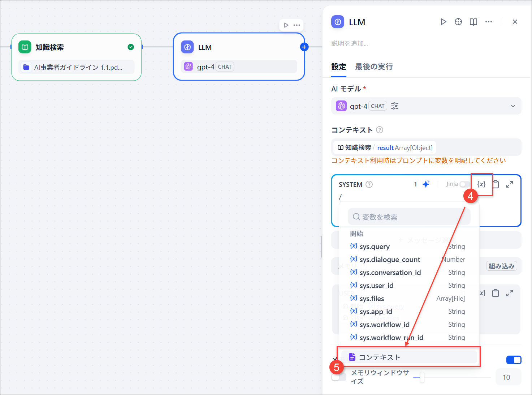Screen dimensions: 532x395
Task: Click the green check status on 知識検索 node
Action: 131,47
